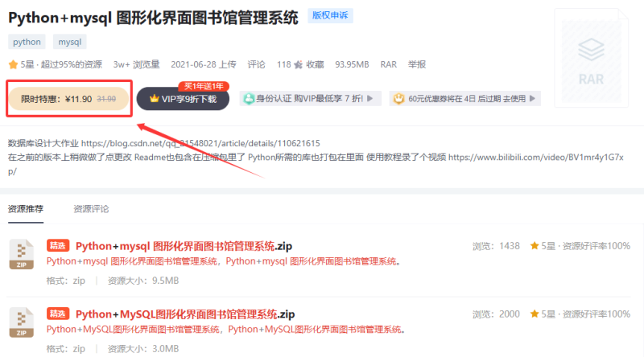Click the coupon crown icon beside 60元优惠券

pos(398,98)
